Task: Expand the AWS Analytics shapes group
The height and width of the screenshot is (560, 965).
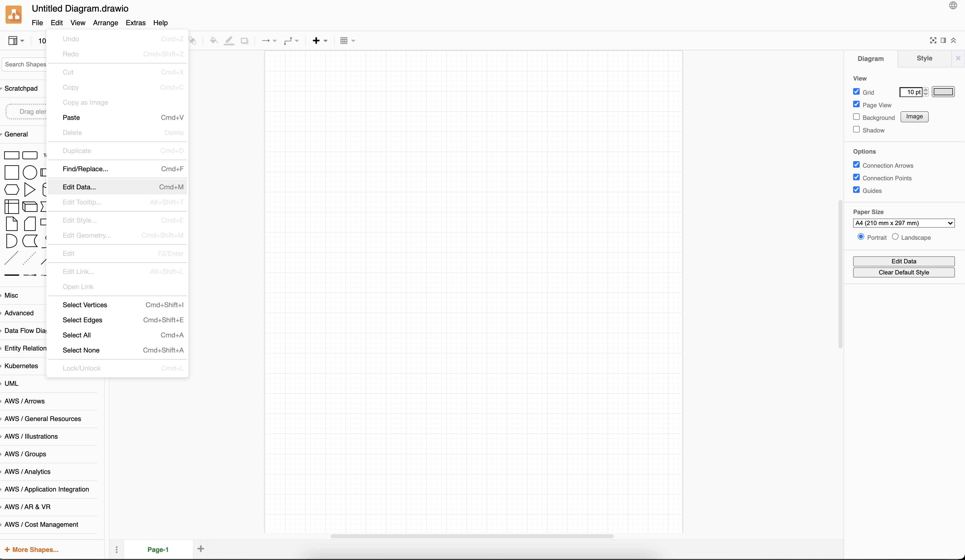Action: 27,471
